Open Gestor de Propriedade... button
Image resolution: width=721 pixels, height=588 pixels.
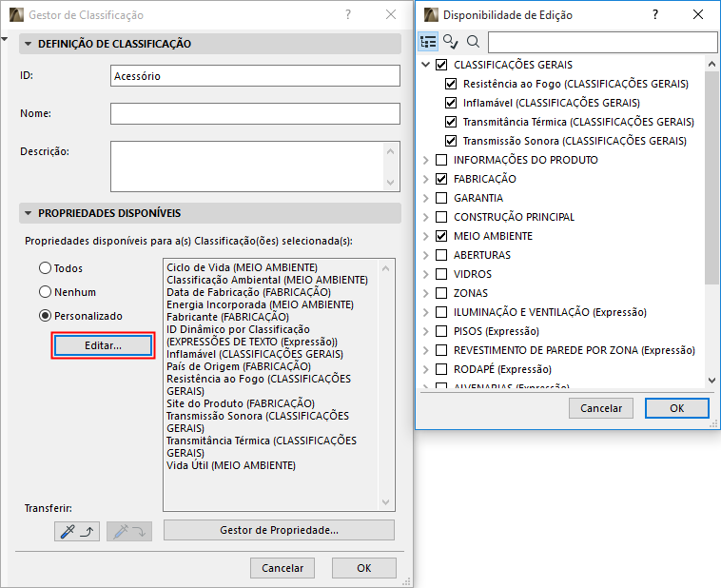[x=279, y=530]
